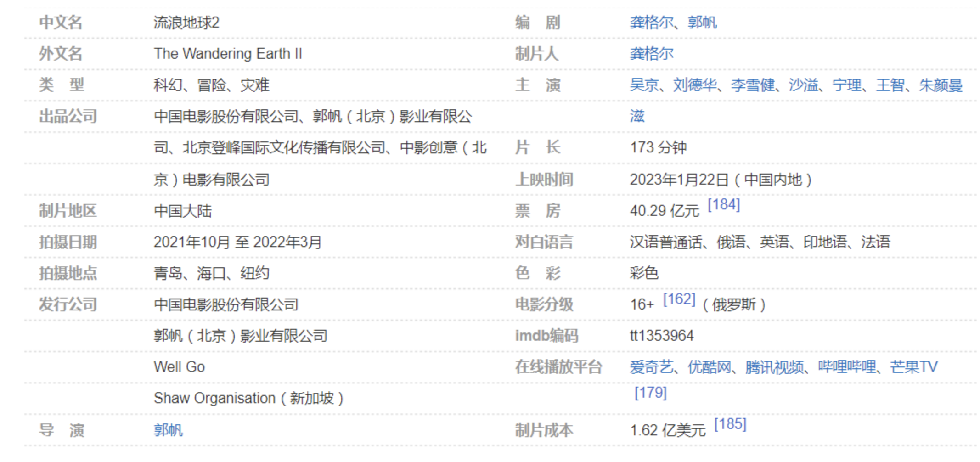
Task: Select the imdb code tt1353964
Action: tap(662, 335)
